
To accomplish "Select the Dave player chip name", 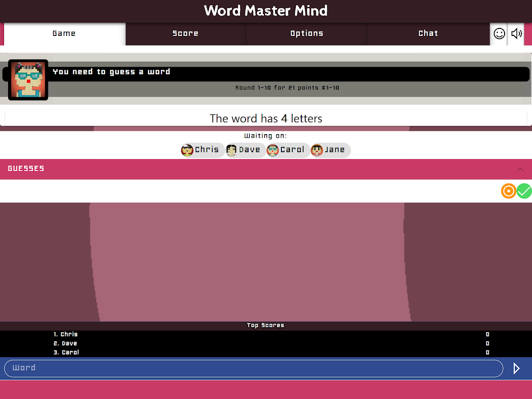I will click(250, 150).
